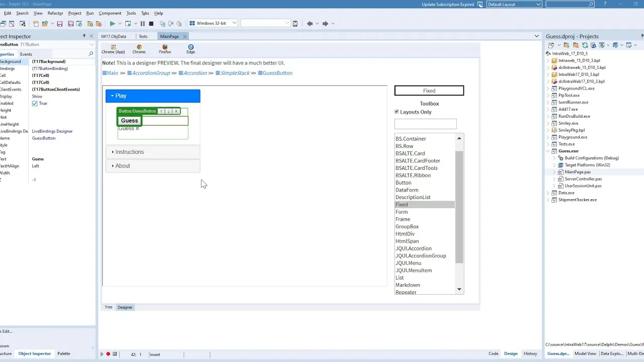This screenshot has height=362, width=644.
Task: Click the play macro icon in status bar
Action: tap(102, 354)
